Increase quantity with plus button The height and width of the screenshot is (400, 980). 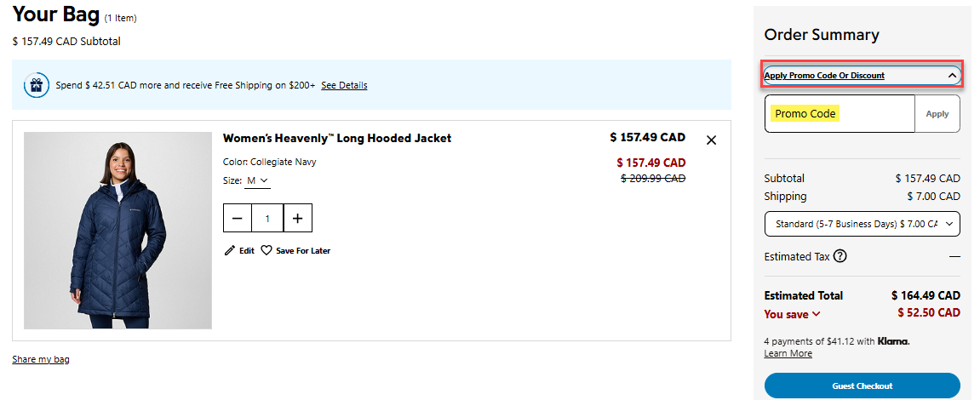click(x=297, y=219)
